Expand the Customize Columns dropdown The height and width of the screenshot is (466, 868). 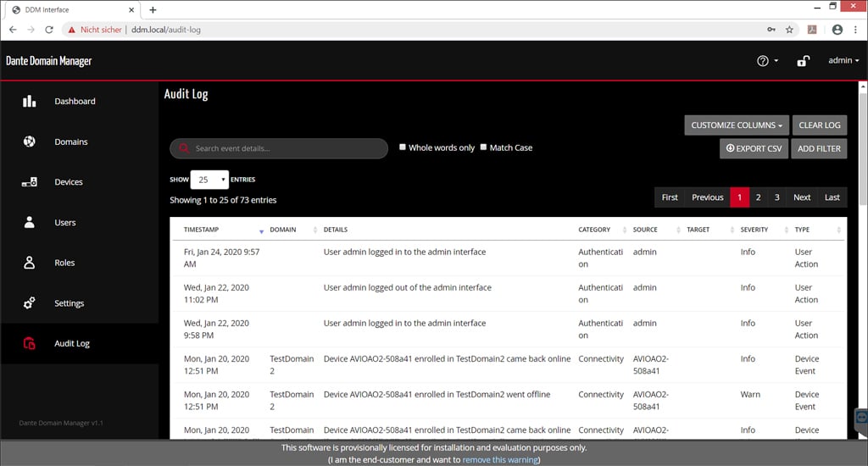[737, 125]
